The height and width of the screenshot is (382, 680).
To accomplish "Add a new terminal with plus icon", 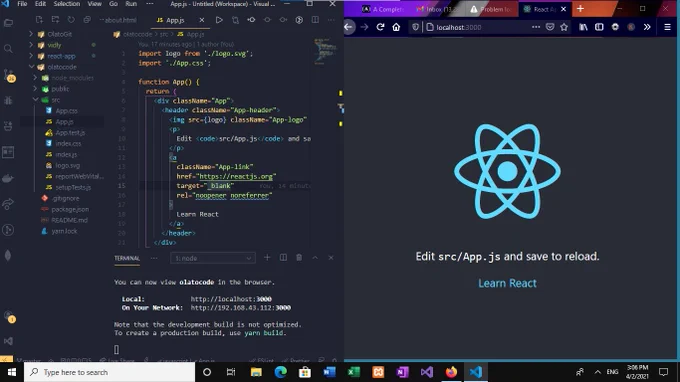I will click(267, 258).
